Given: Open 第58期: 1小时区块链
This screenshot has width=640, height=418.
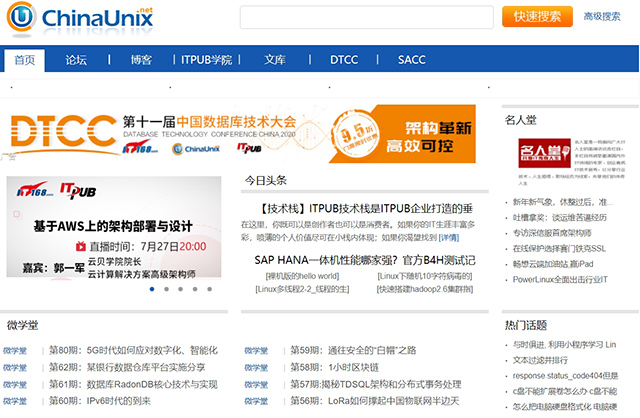Looking at the screenshot, I should 334,367.
